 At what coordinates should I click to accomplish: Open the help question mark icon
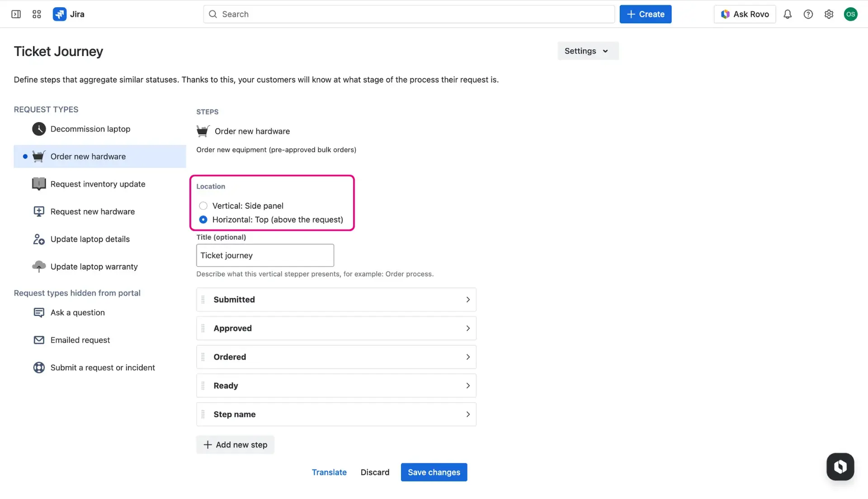(808, 14)
